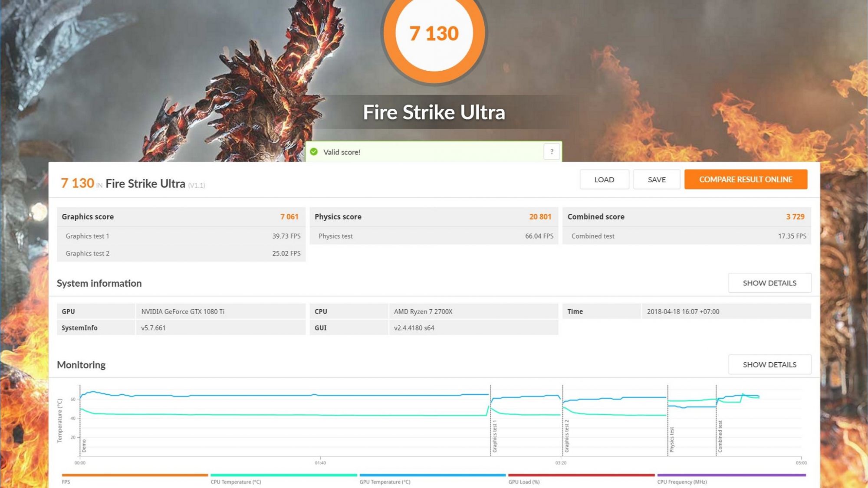Toggle the CPU Temperature legend bar

(x=284, y=475)
